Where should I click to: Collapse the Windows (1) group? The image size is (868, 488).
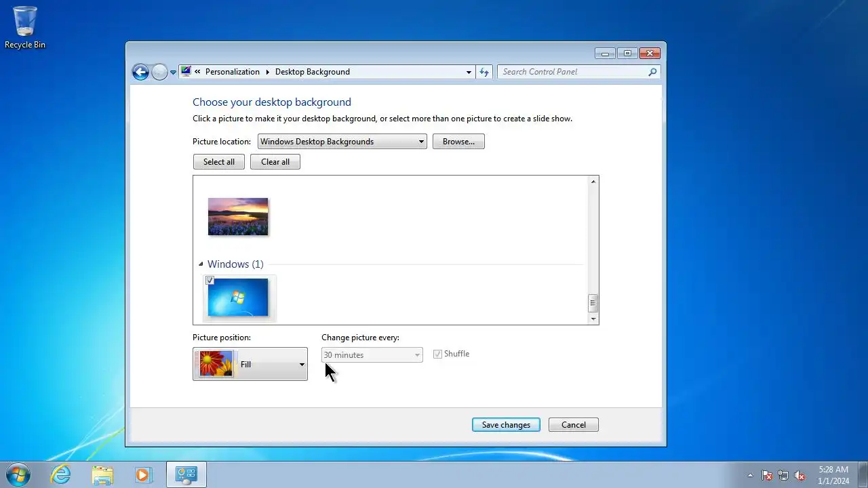pos(201,264)
